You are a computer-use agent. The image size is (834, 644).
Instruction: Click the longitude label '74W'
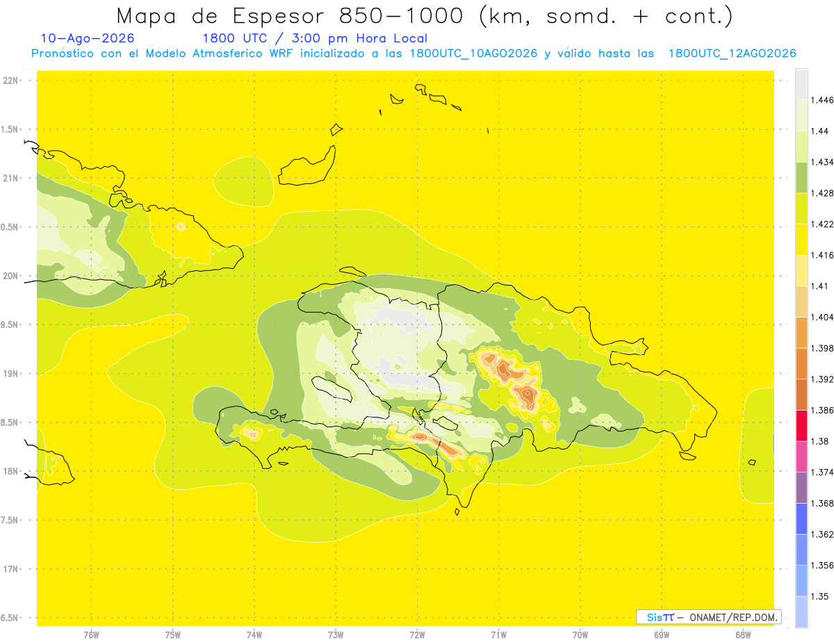[x=254, y=635]
